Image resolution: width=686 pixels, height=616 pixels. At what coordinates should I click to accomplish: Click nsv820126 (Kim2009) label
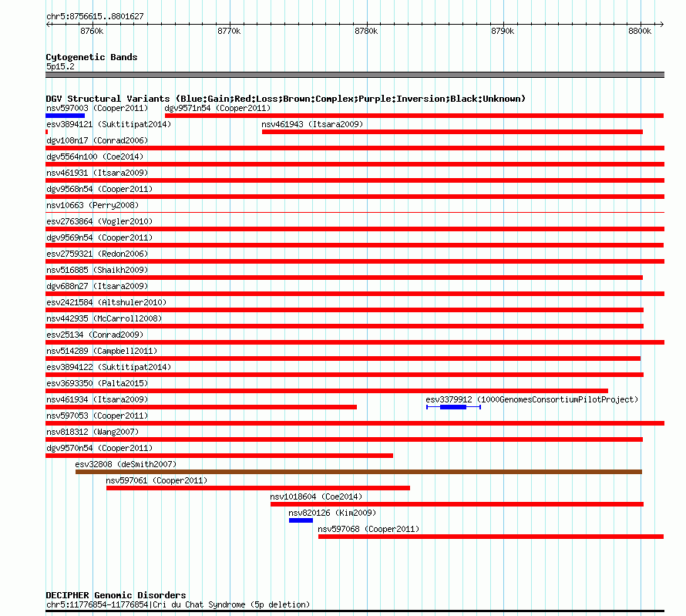(332, 513)
